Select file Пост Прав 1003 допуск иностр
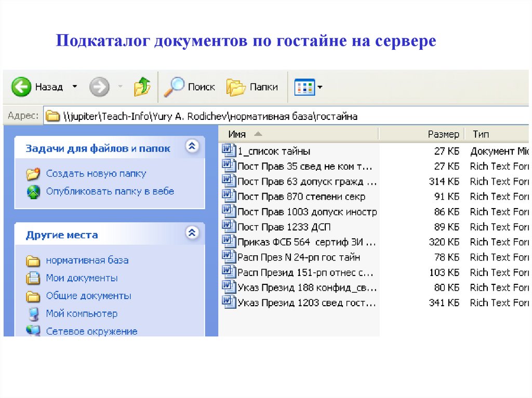The height and width of the screenshot is (398, 532). coord(307,212)
